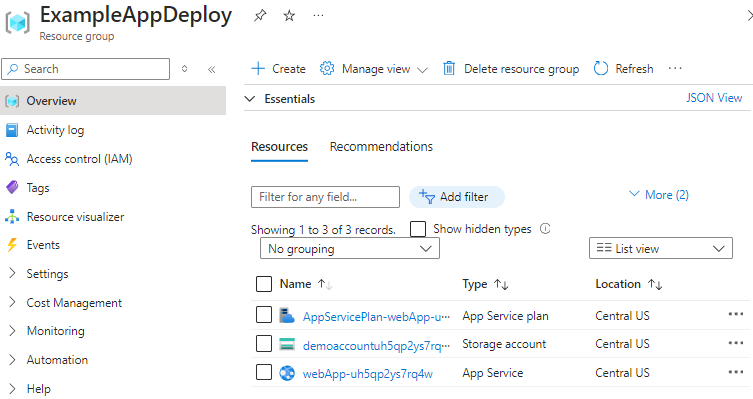Sort by Name column arrows
Image resolution: width=753 pixels, height=399 pixels.
325,284
